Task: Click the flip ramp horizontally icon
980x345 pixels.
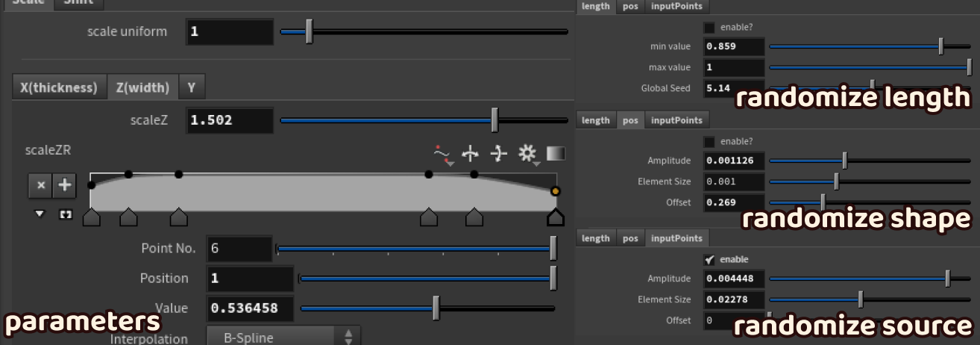Action: (x=471, y=154)
